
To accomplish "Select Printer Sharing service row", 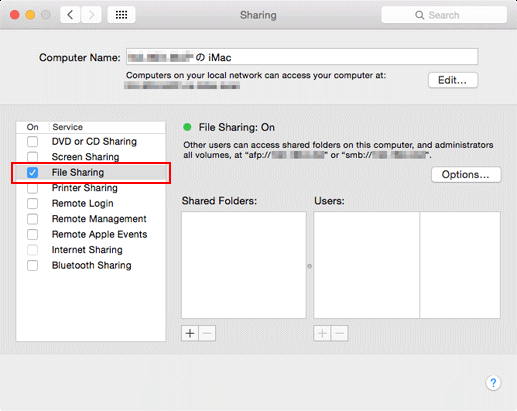I will coord(91,188).
